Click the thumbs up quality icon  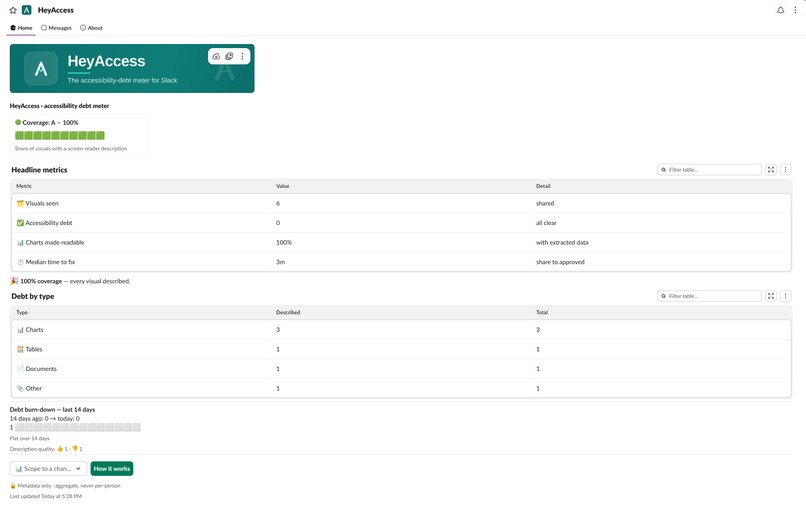60,449
